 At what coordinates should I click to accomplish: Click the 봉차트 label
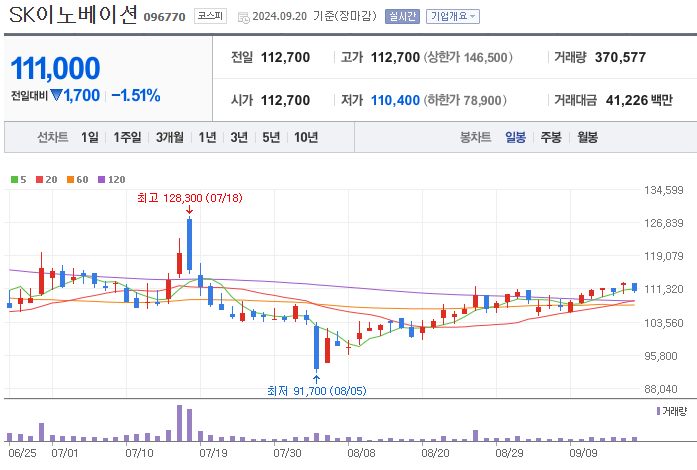[475, 137]
